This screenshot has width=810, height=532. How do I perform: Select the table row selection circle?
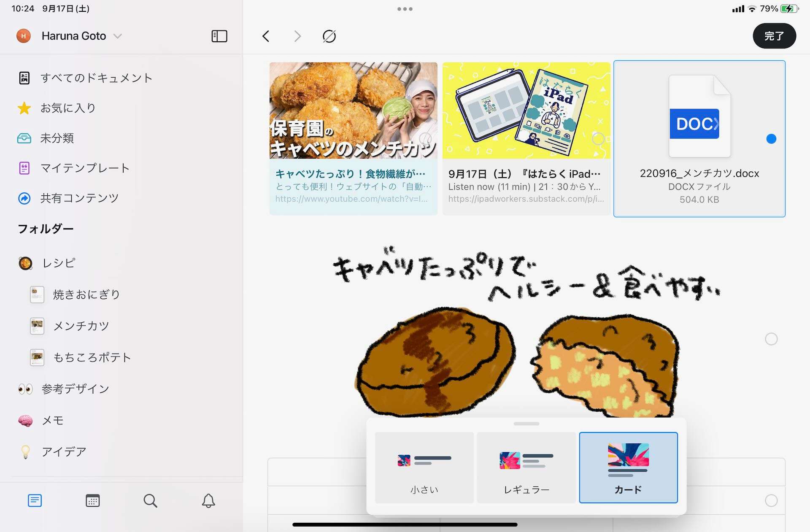[x=771, y=500]
